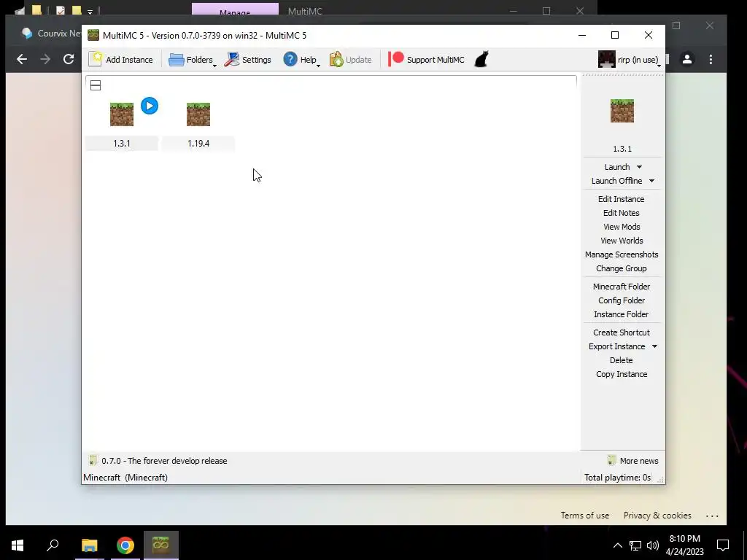Click More news button
This screenshot has width=747, height=560.
click(633, 461)
